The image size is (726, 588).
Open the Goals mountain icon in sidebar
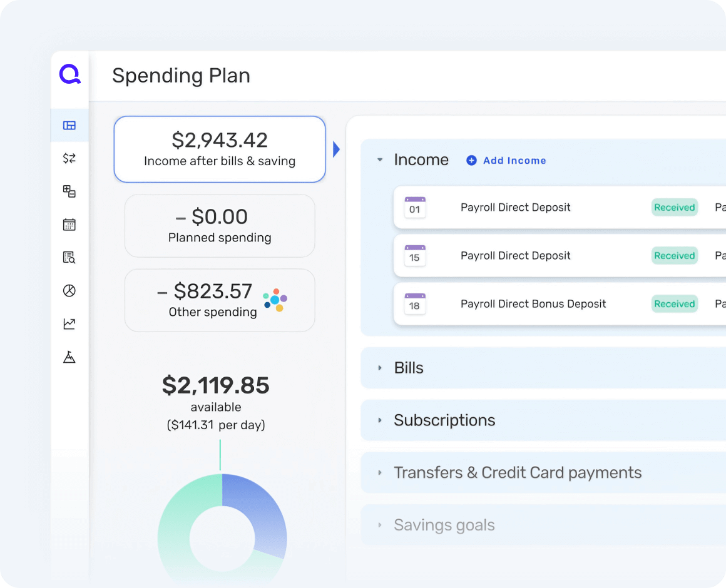pyautogui.click(x=69, y=357)
